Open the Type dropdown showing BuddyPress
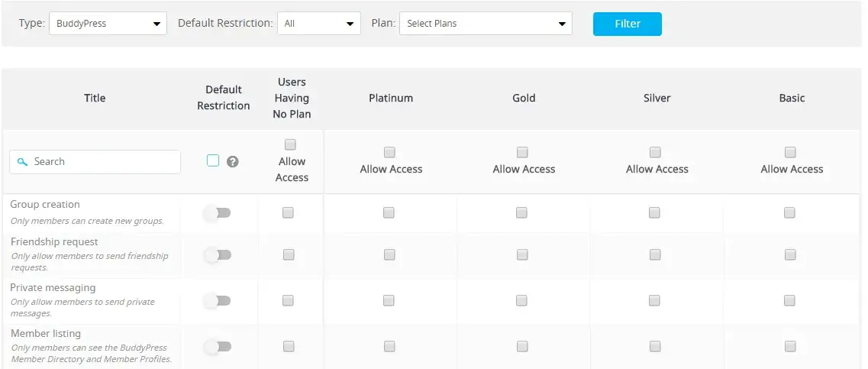This screenshot has height=369, width=868. point(108,24)
